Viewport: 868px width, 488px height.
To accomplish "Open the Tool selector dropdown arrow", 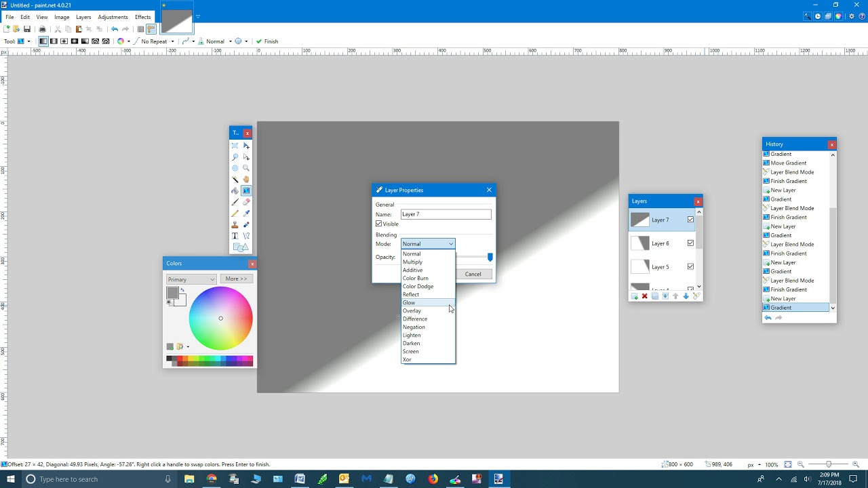I will coord(28,41).
